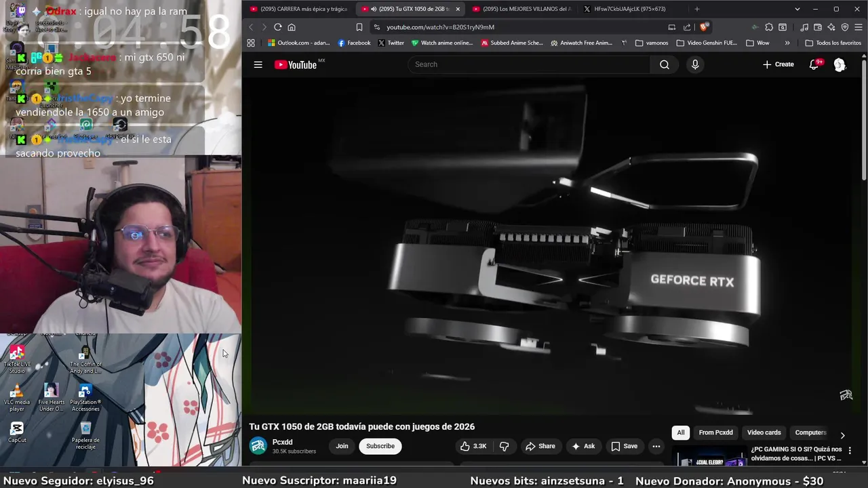Screen dimensions: 868x488
Task: Go to the YouTube home logo
Action: coord(296,64)
